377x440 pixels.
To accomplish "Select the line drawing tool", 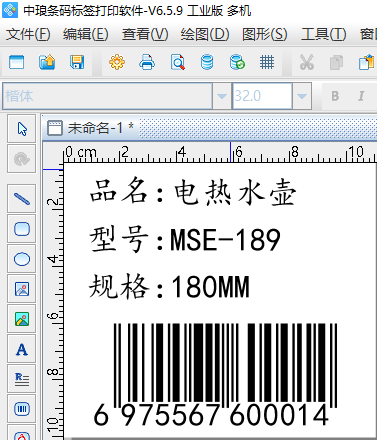I will coord(22,199).
